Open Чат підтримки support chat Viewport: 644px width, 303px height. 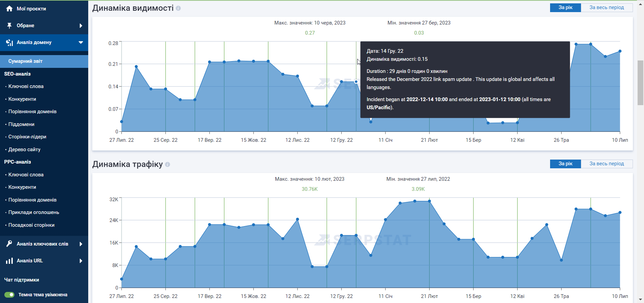click(x=21, y=280)
